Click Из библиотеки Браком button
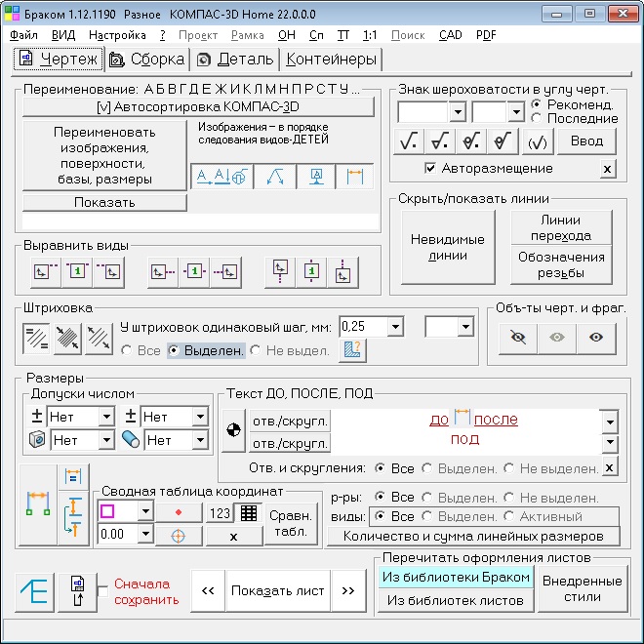Viewport: 644px width, 644px height. [x=456, y=577]
